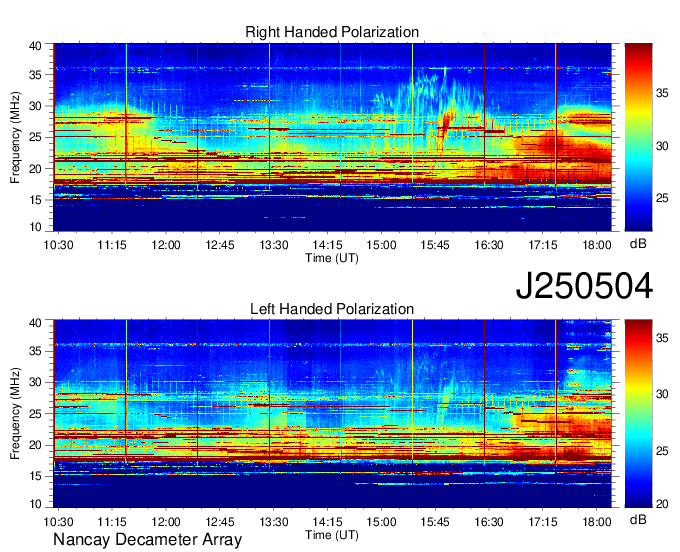The image size is (680, 552).
Task: Click the Right Handed polarization spectrogram image
Action: coord(332,137)
